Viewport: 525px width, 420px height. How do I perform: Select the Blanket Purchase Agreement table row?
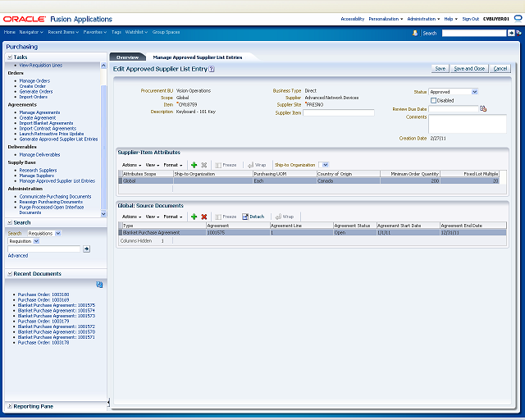pos(313,232)
